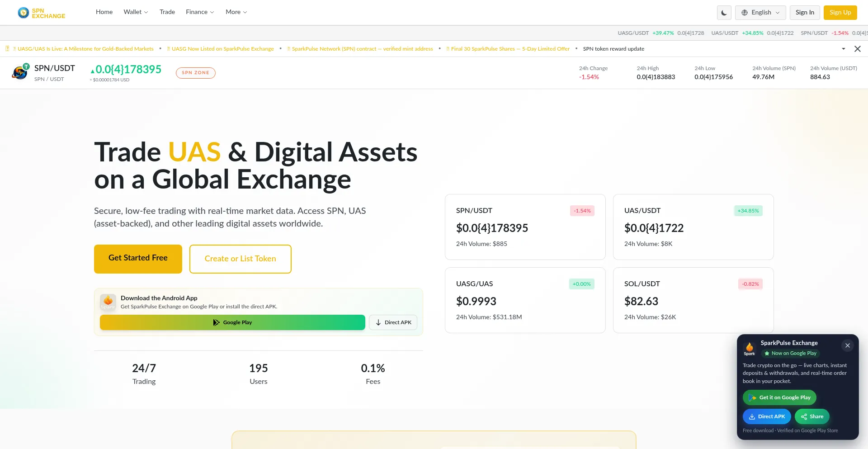This screenshot has height=449, width=868.
Task: Click the Sign In button
Action: (805, 13)
